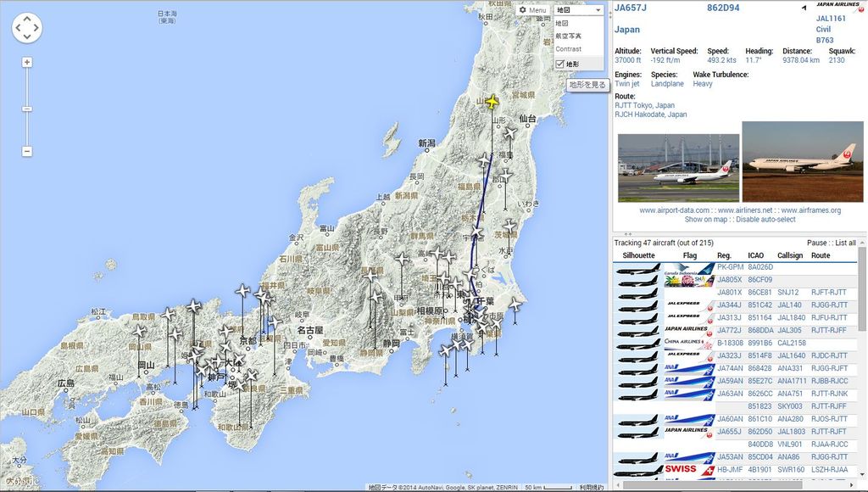Click the PK-GPM aircraft silhouette
Viewport: 868px width, 492px height.
637,269
